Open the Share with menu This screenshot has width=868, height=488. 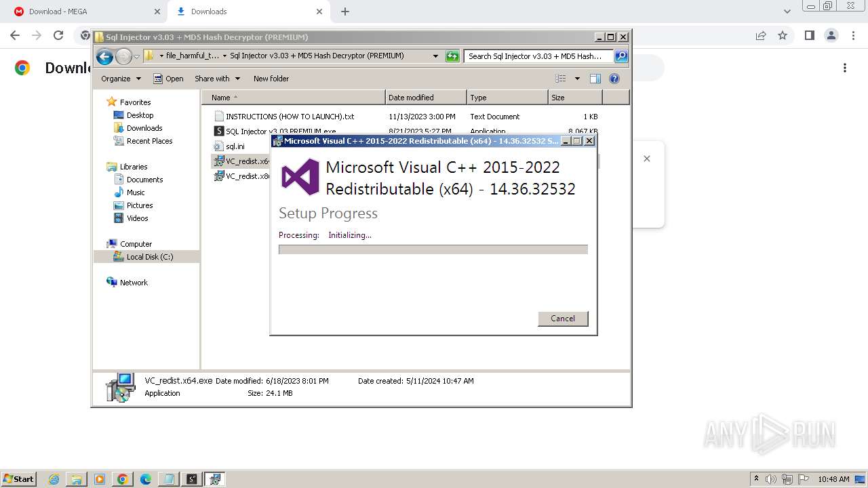click(217, 79)
